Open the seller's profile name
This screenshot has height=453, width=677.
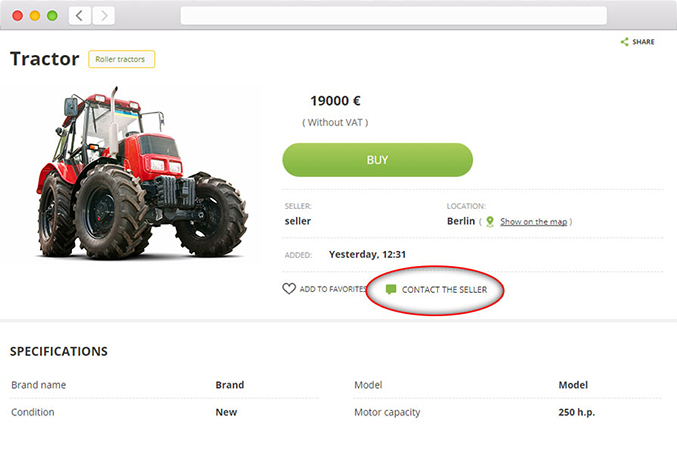(x=297, y=221)
